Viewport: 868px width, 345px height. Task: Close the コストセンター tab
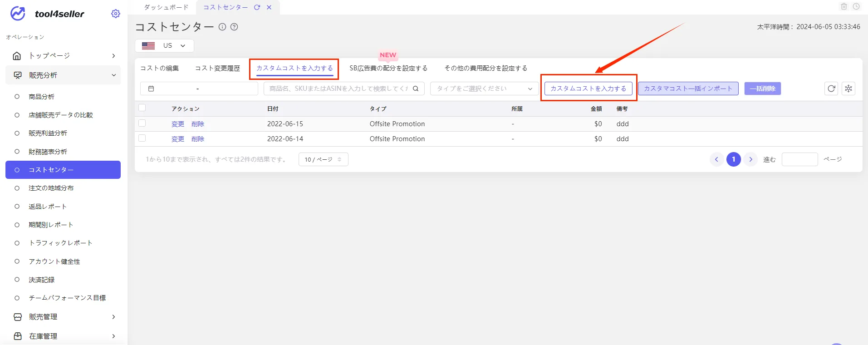tap(269, 7)
